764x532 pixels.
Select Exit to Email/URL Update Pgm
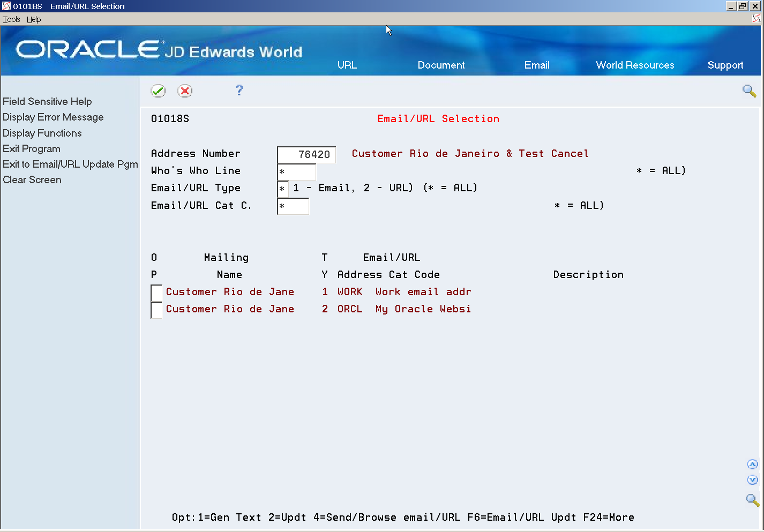click(70, 164)
